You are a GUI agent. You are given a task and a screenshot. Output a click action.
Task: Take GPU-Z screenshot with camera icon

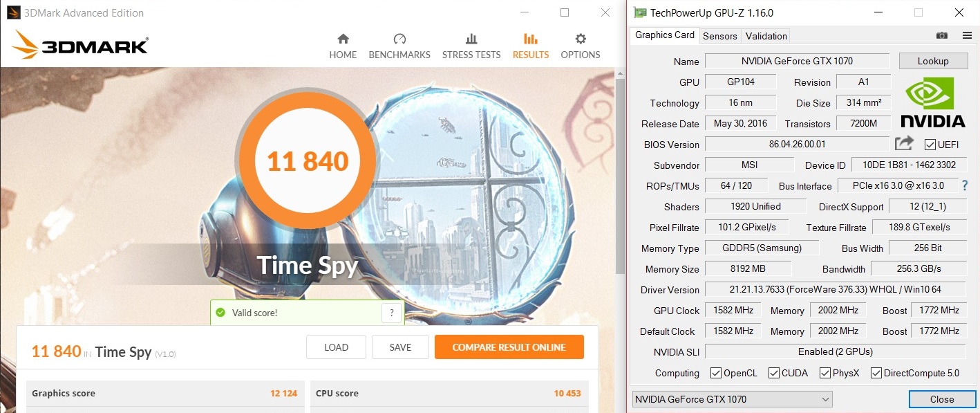[941, 35]
